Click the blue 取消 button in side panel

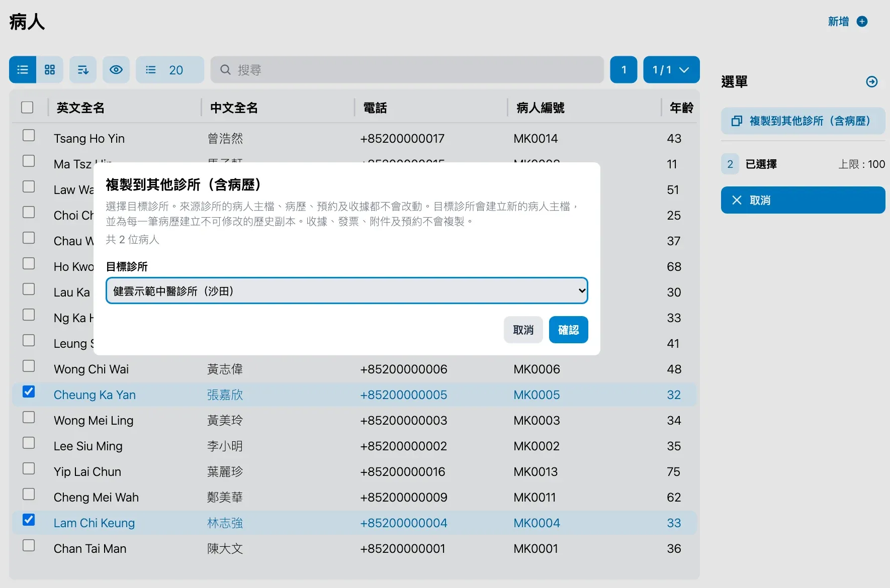pos(803,200)
